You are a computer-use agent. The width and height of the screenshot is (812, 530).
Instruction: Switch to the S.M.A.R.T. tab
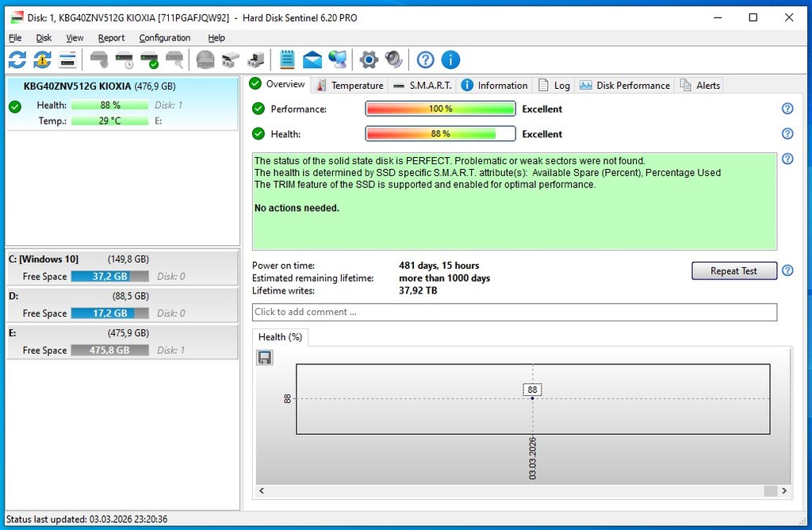[423, 85]
